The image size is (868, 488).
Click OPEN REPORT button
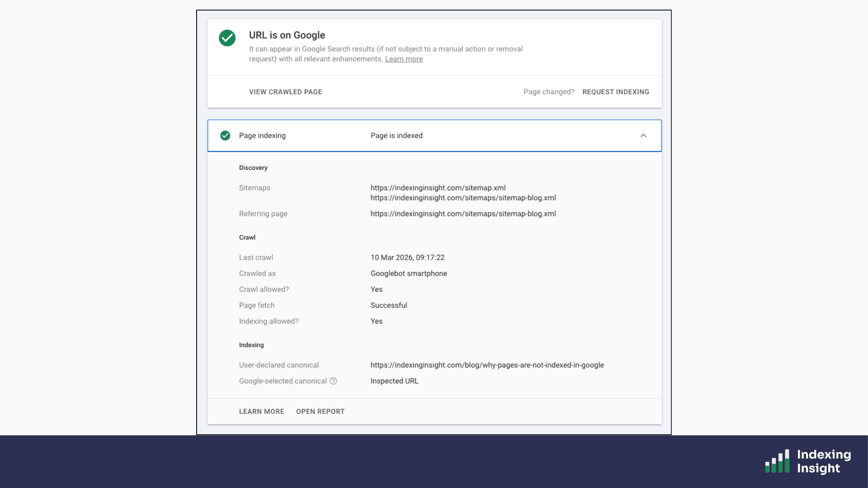320,412
